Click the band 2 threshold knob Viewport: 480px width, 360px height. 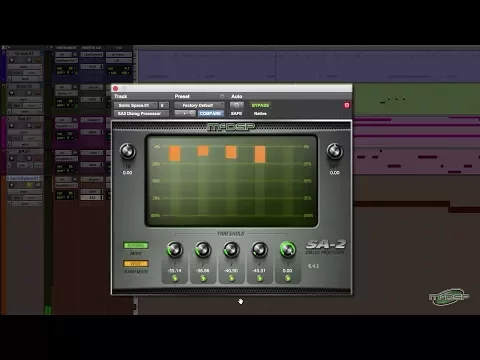pos(203,250)
